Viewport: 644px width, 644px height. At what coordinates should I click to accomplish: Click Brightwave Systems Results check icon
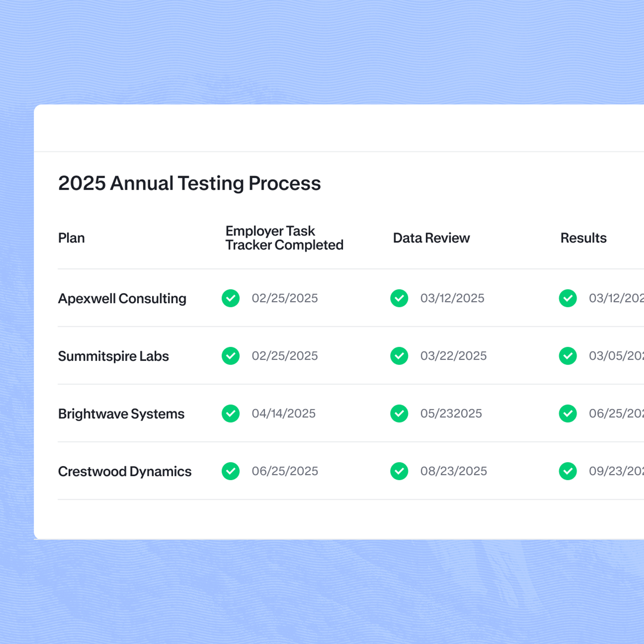pos(568,413)
